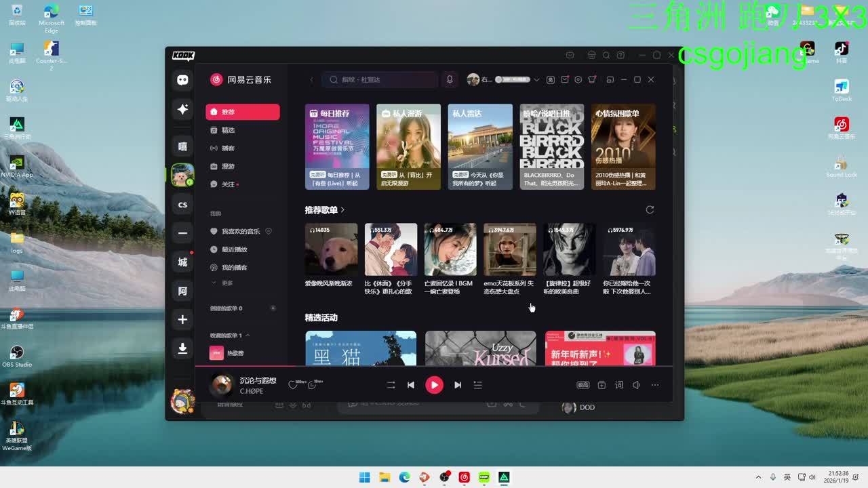Expand the user account dropdown arrow
868x488 pixels.
(x=536, y=79)
